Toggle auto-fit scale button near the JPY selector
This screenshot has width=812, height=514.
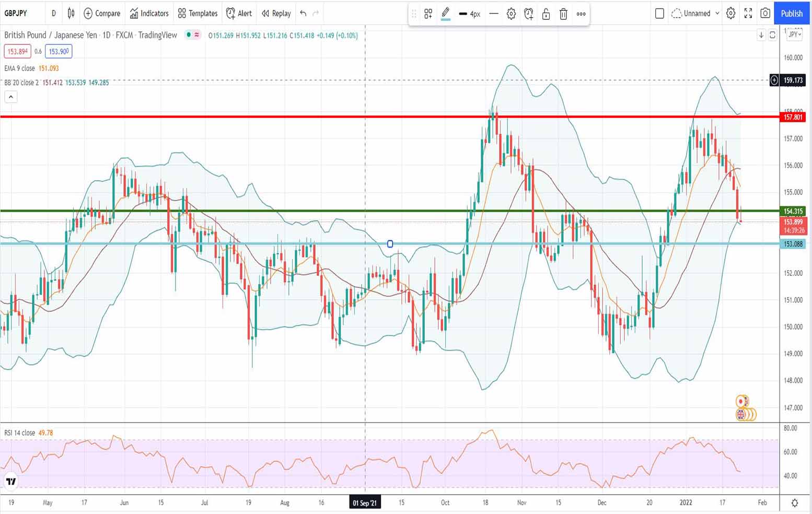pyautogui.click(x=772, y=35)
